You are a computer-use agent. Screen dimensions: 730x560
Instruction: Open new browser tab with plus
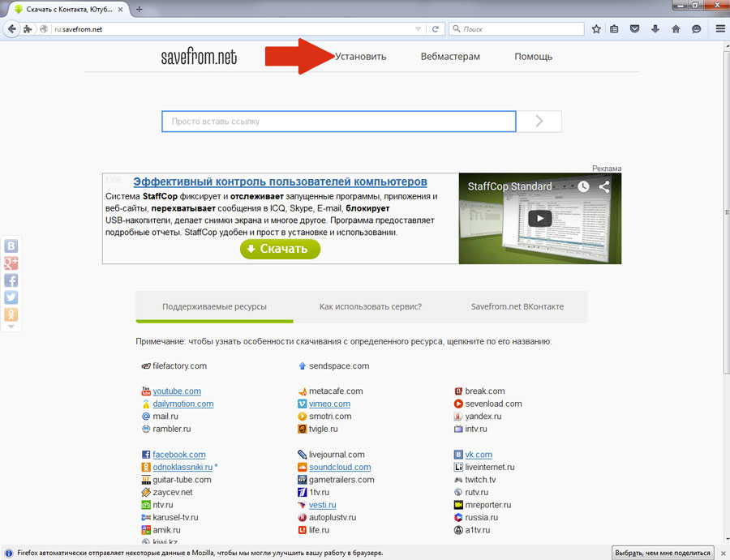139,9
